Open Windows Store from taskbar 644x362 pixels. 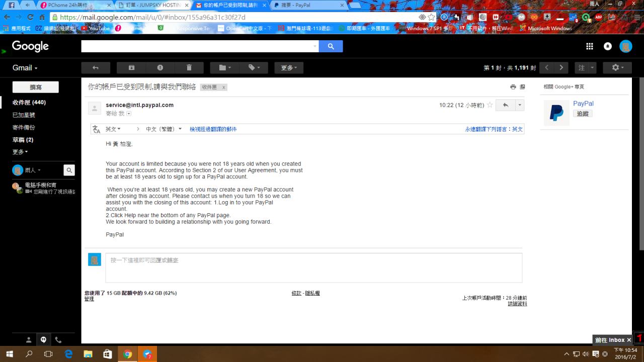pos(108,353)
